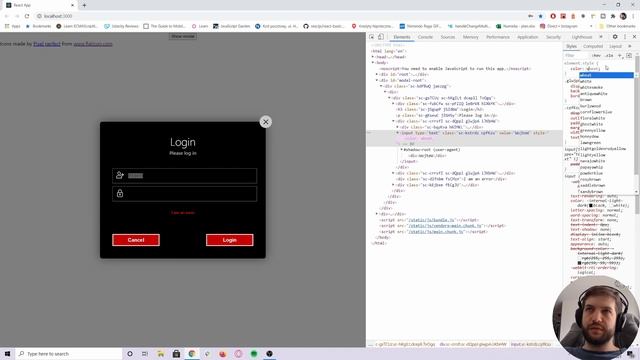Open the Computed styles tab
Screen dimensions: 640x360
[593, 47]
